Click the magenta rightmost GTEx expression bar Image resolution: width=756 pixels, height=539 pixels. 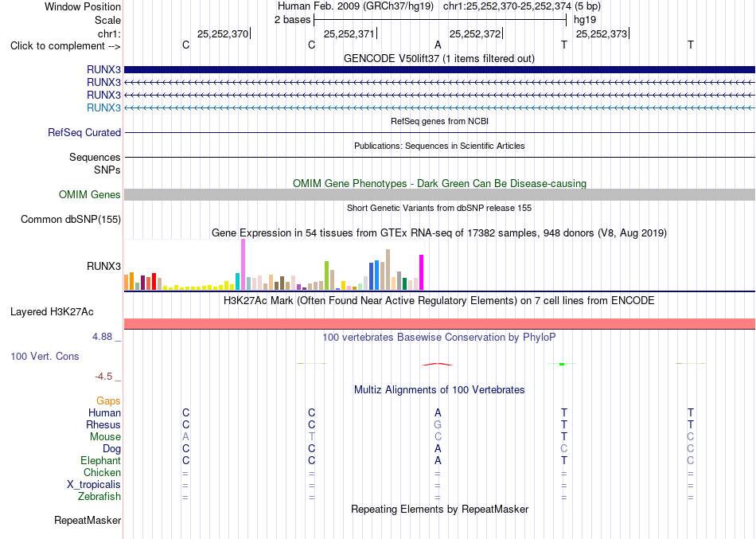[x=422, y=272]
